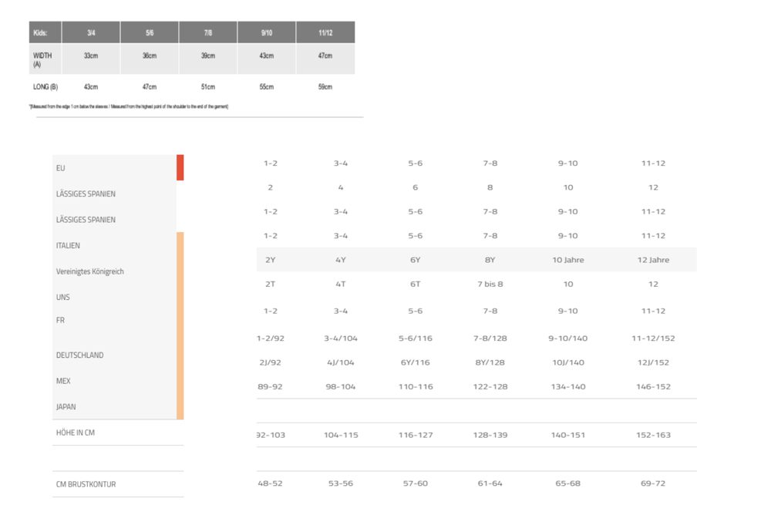This screenshot has width=771, height=532.
Task: Click the 2Y size value
Action: coord(271,260)
